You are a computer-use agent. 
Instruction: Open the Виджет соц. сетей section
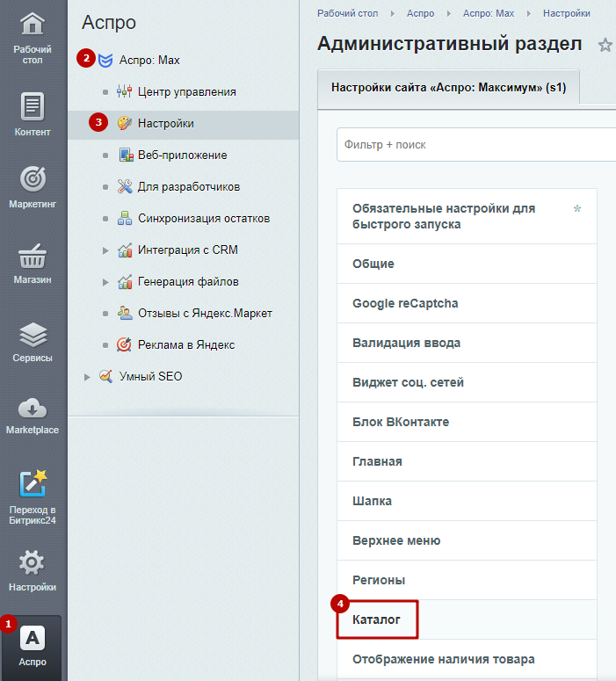coord(467,382)
